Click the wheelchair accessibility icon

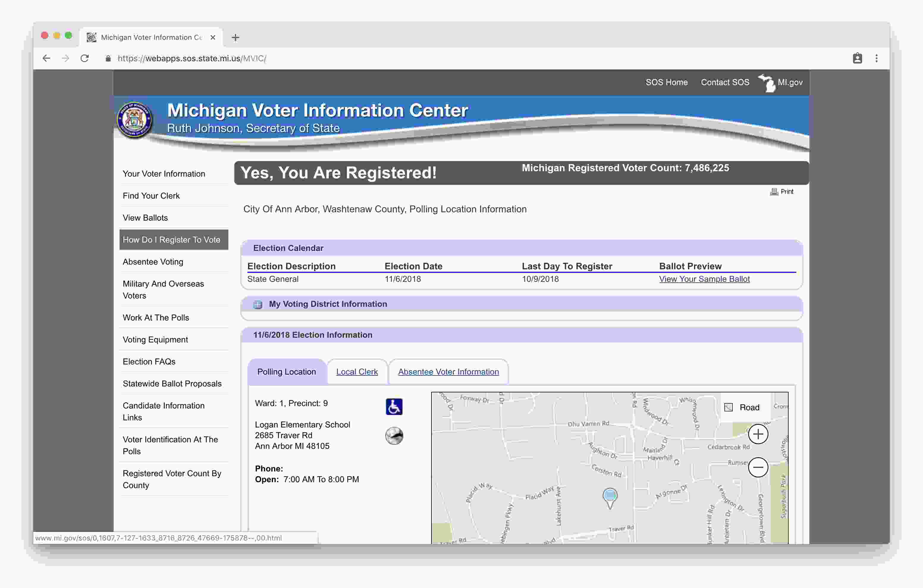(394, 407)
